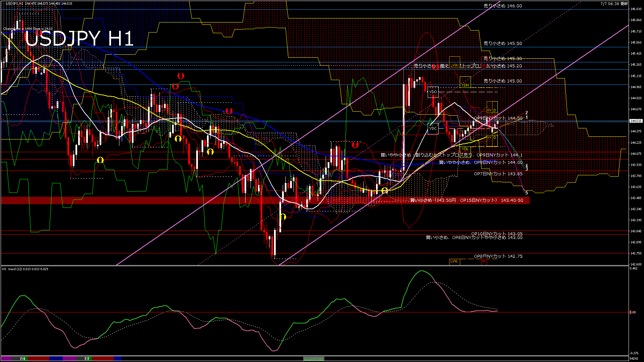Click the 買い小さめ 143.40-50 label on red band
This screenshot has height=362, width=644.
click(x=467, y=200)
